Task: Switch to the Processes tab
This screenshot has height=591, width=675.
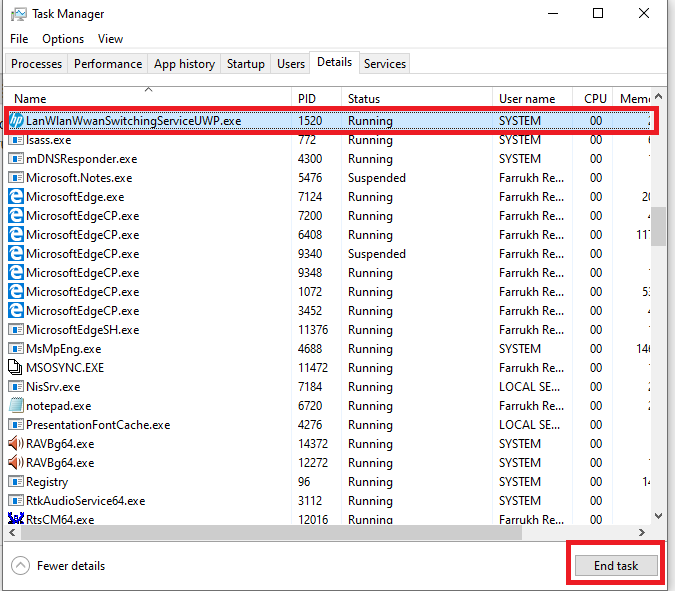Action: (x=36, y=64)
